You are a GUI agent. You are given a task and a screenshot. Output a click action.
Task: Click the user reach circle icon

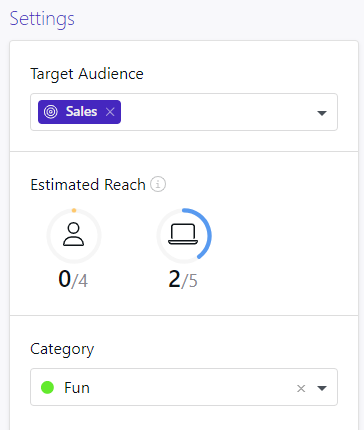[74, 234]
